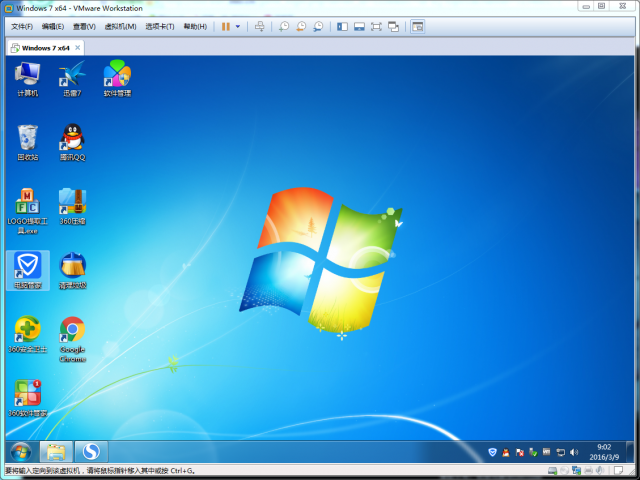640x480 pixels.
Task: Select the Windows 7 x64 tab
Action: click(x=45, y=48)
